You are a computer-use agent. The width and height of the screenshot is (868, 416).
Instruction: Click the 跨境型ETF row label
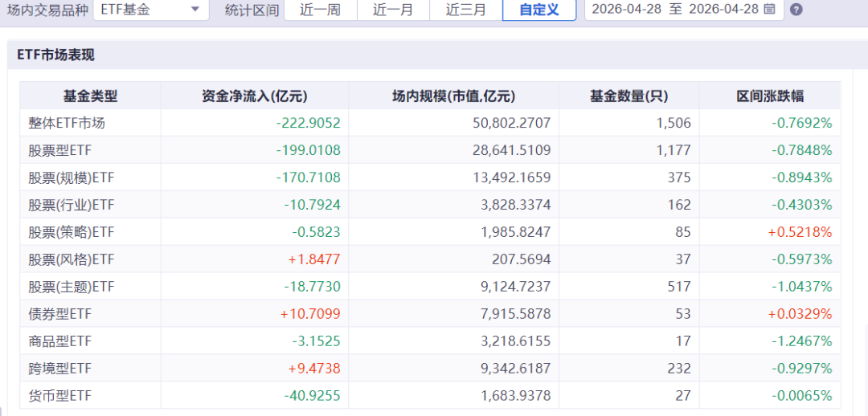pyautogui.click(x=59, y=369)
